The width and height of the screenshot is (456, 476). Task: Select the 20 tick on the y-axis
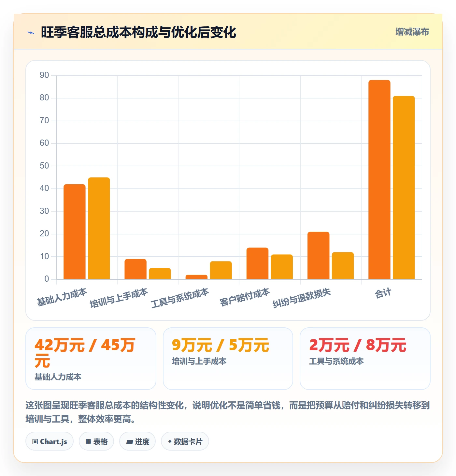pos(44,234)
